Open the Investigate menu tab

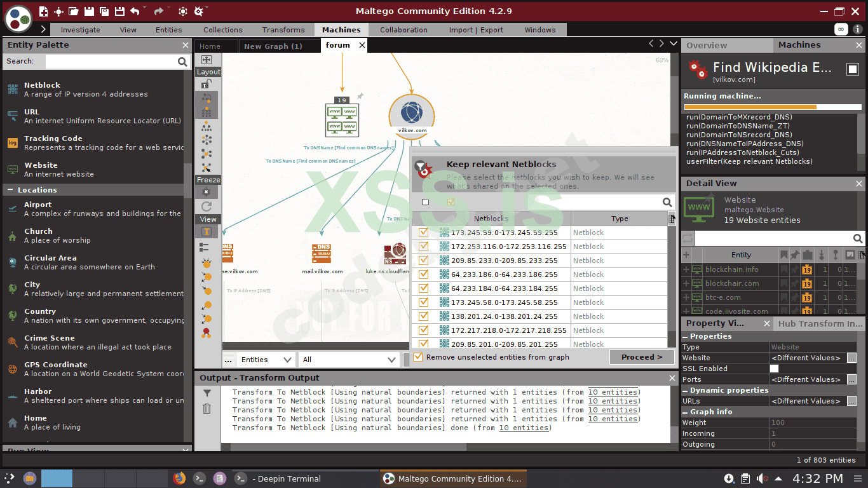pyautogui.click(x=81, y=30)
